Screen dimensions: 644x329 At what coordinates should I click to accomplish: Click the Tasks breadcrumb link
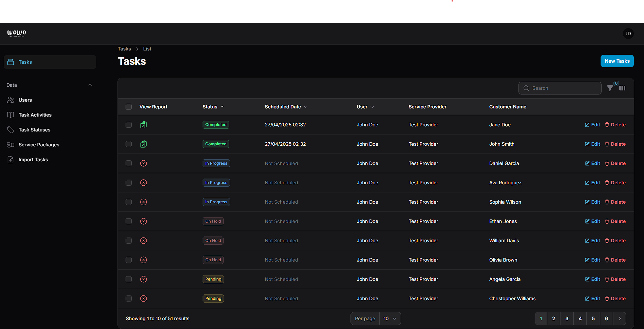(x=124, y=49)
